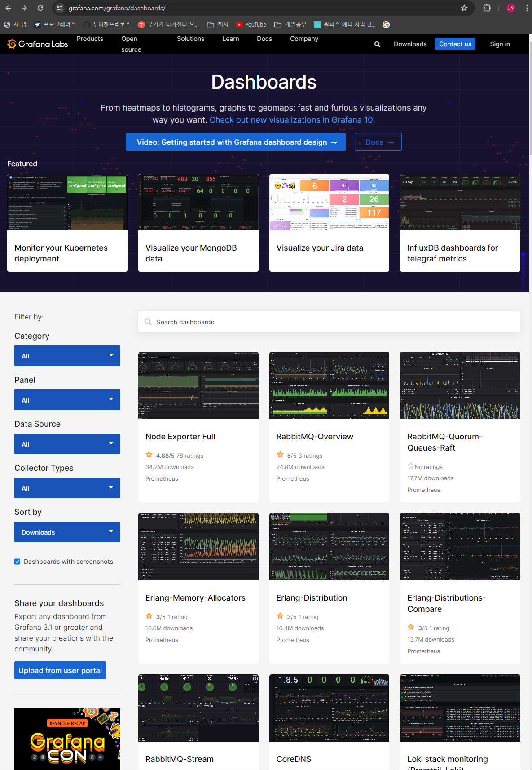Toggle Dashboards with screenshots checkbox
This screenshot has height=770, width=532.
(18, 562)
